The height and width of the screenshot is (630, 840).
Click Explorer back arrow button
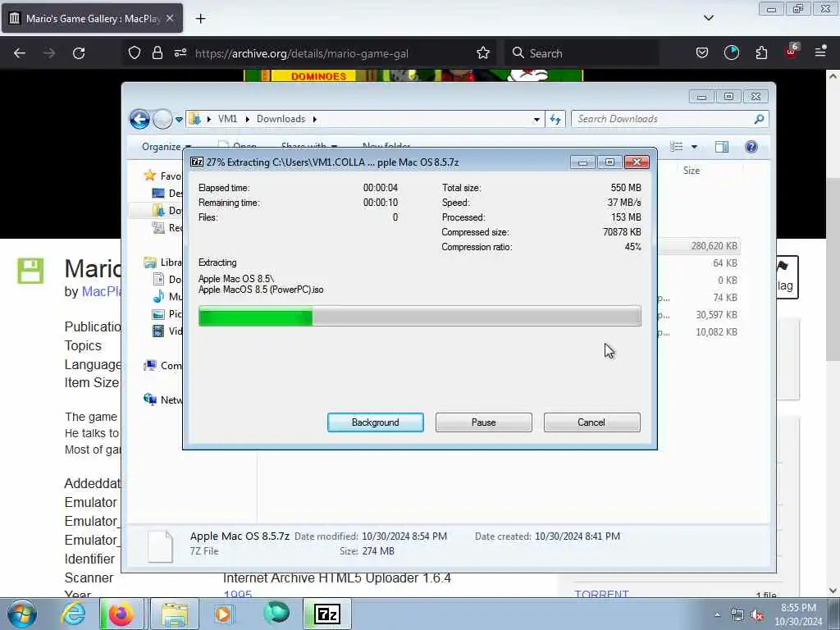139,119
